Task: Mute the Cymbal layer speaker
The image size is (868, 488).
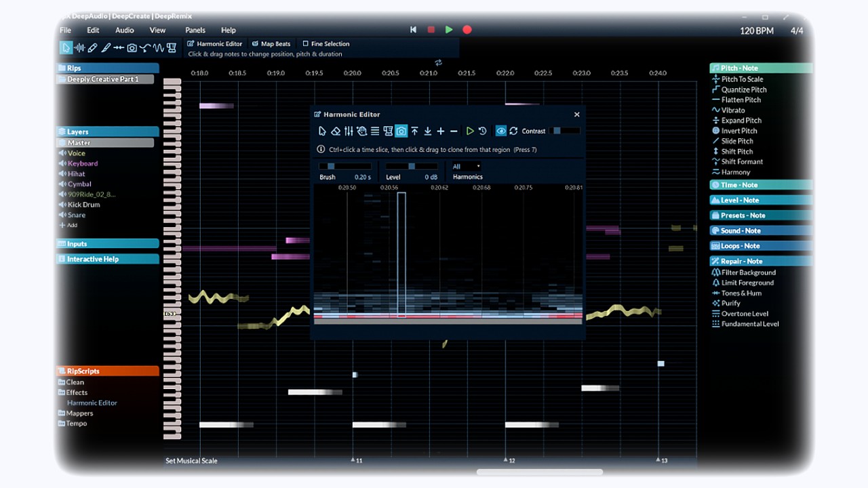Action: [x=62, y=184]
